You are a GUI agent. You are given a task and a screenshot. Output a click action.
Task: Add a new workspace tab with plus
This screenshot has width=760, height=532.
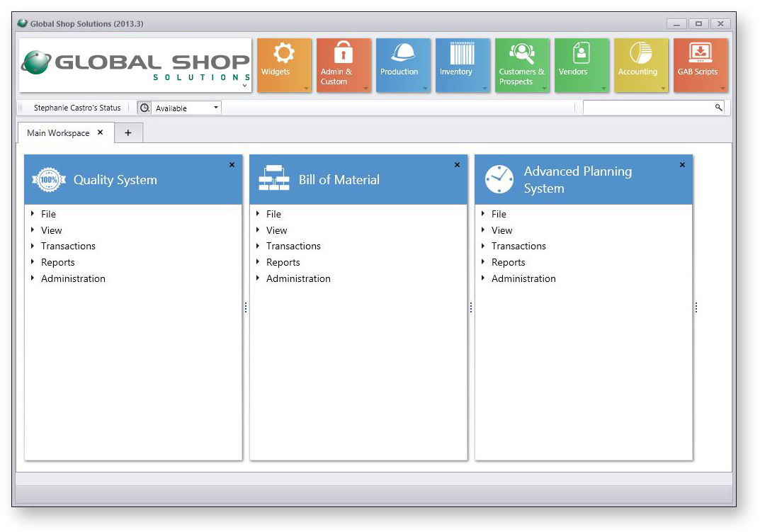click(x=128, y=133)
